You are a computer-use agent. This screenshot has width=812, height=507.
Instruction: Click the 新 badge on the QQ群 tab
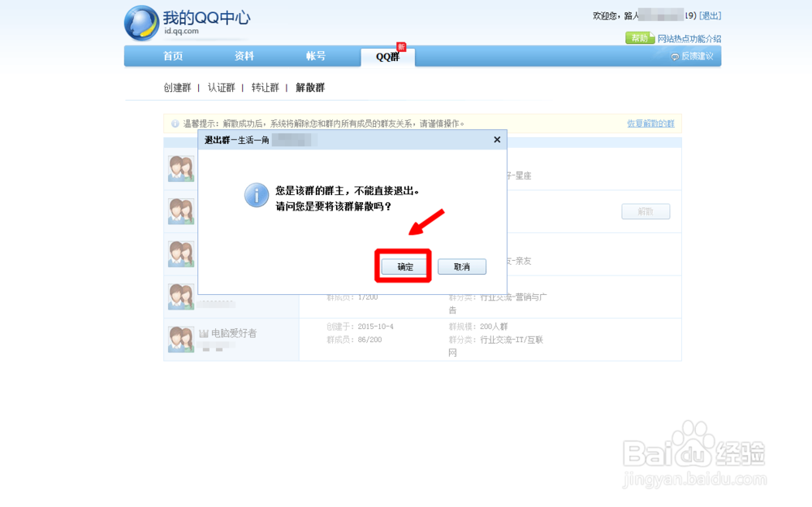(403, 47)
